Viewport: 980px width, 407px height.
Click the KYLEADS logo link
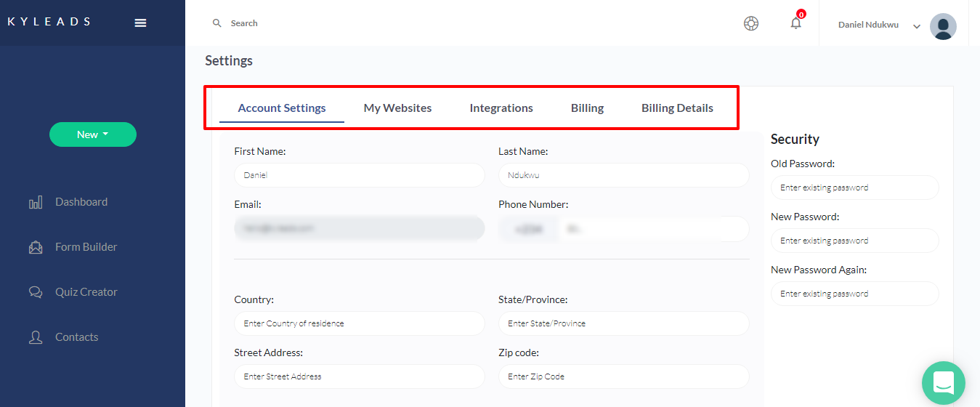[49, 22]
